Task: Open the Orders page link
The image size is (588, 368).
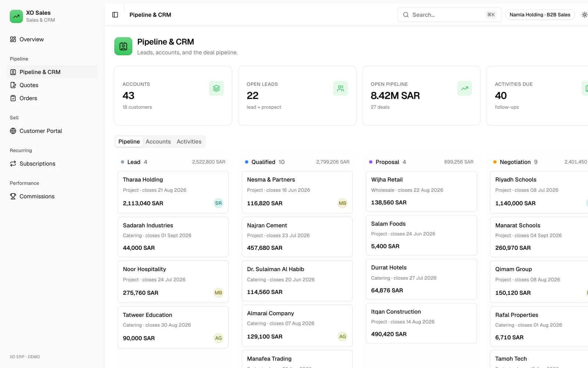Action: click(52, 98)
